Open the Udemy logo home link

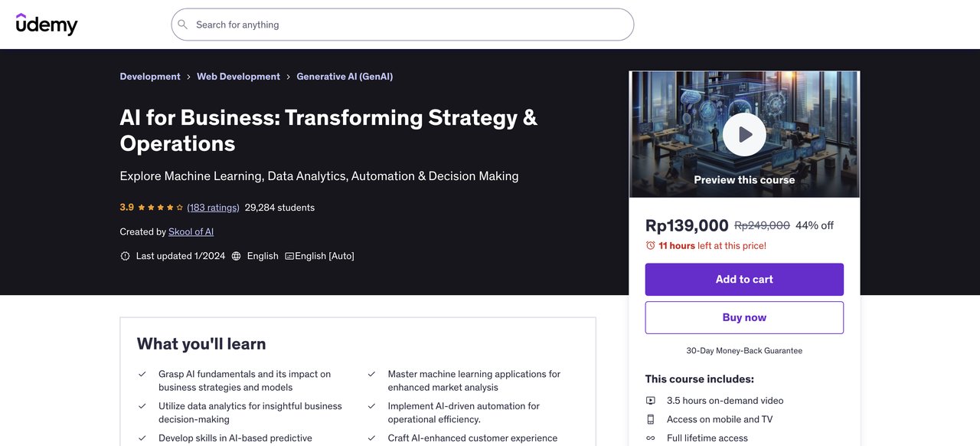click(47, 25)
